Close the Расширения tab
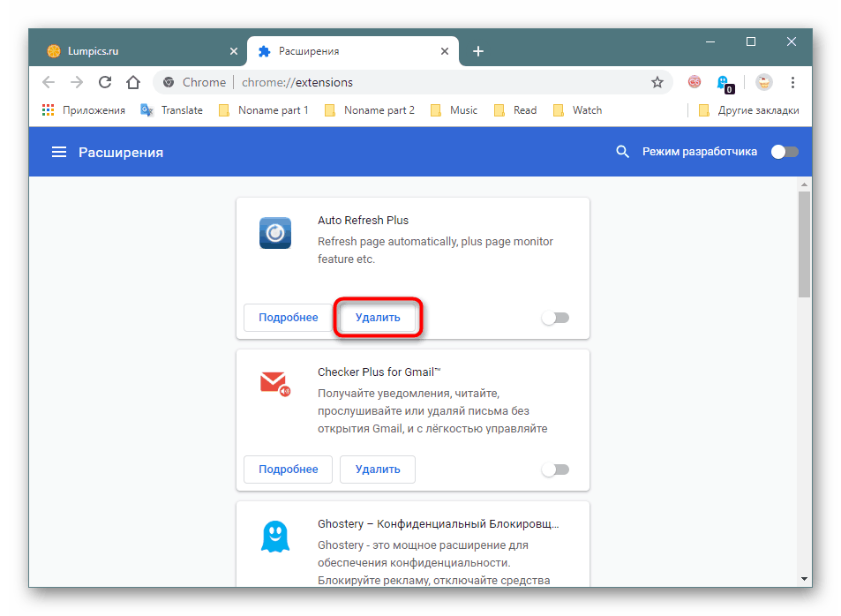Viewport: 841px width, 616px height. click(445, 51)
